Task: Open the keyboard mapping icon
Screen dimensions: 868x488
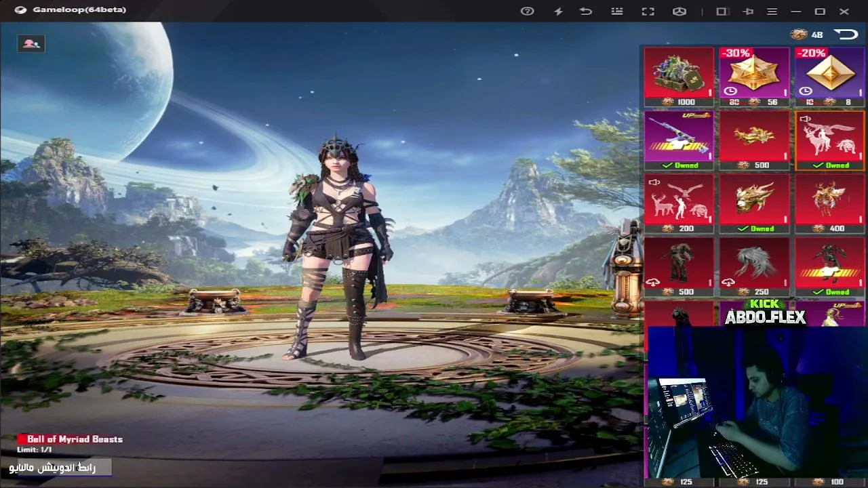Action: (x=617, y=11)
